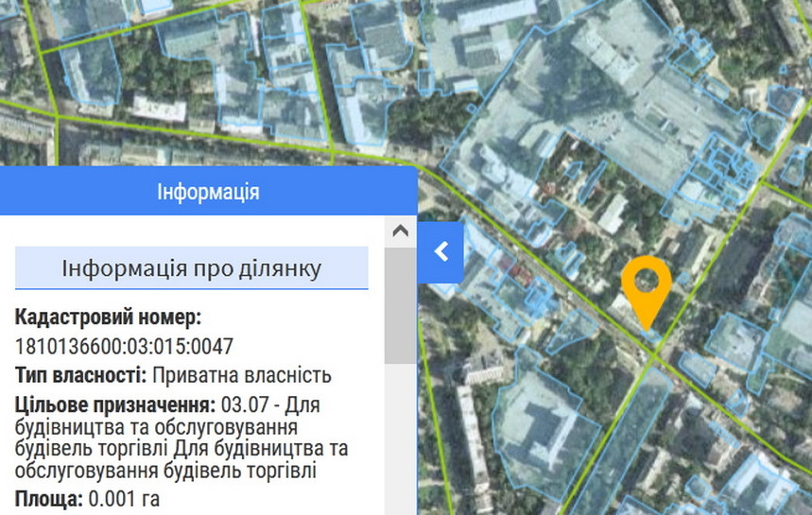
Task: Click the Тип власності label
Action: [81, 375]
